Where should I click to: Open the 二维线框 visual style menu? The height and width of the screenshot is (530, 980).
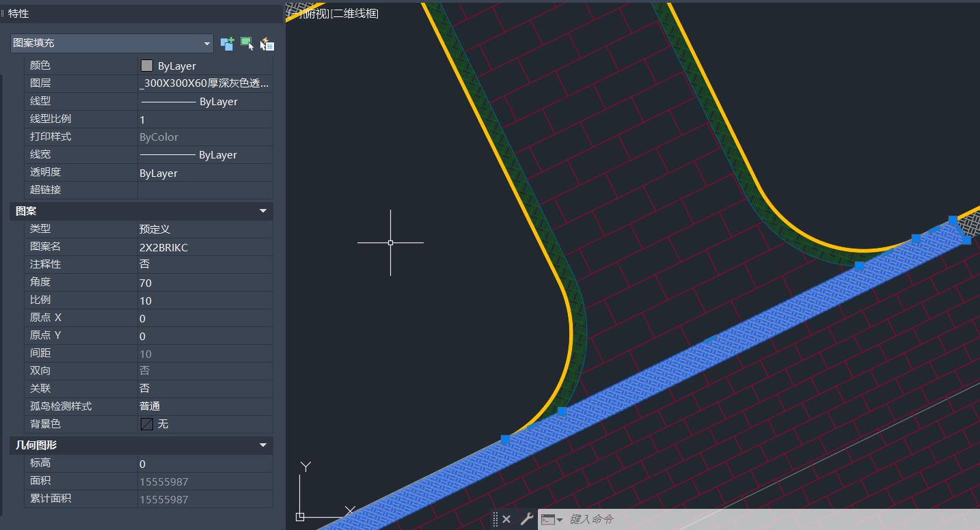click(x=354, y=13)
